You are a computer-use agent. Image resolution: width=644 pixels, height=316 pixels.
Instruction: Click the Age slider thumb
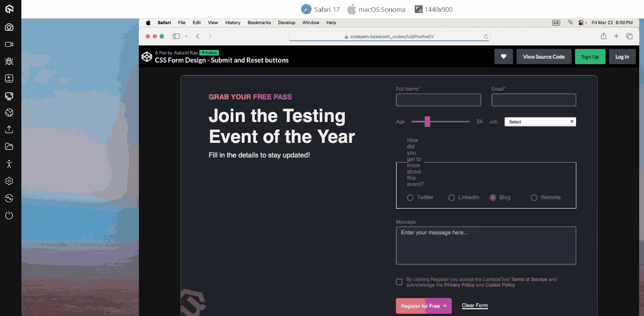[x=427, y=121]
